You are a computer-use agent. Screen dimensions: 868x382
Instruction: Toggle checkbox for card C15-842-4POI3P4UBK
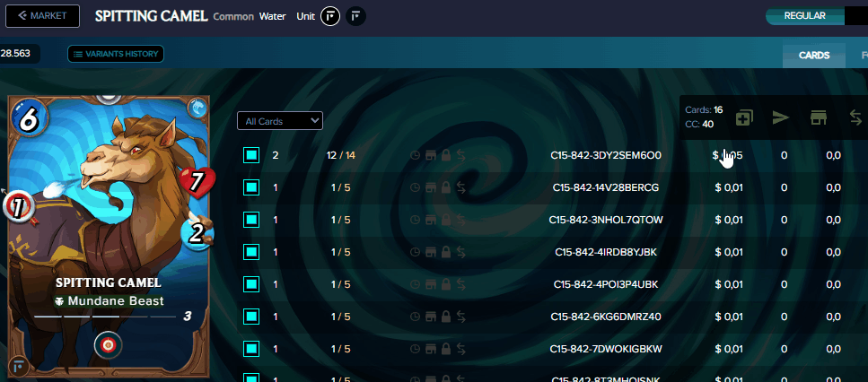pyautogui.click(x=251, y=284)
